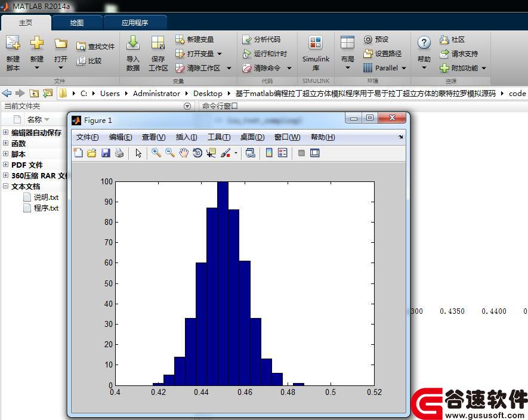
Task: Click Analyze Code (分析代码)
Action: click(261, 39)
